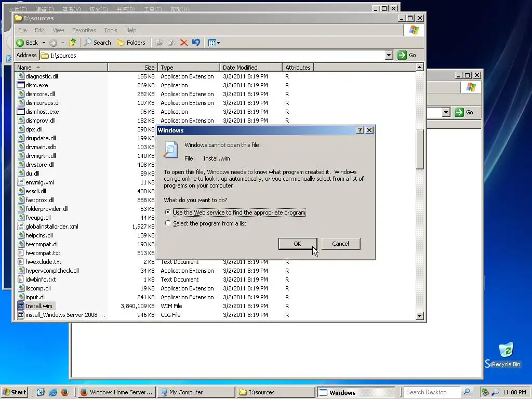Sort file list by Type column

point(189,67)
